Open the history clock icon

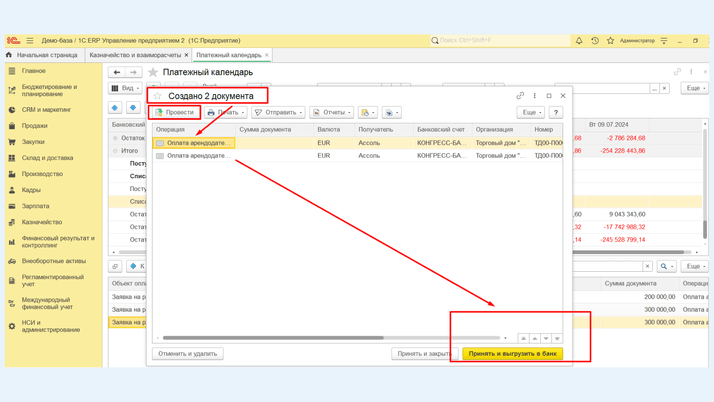tap(595, 41)
